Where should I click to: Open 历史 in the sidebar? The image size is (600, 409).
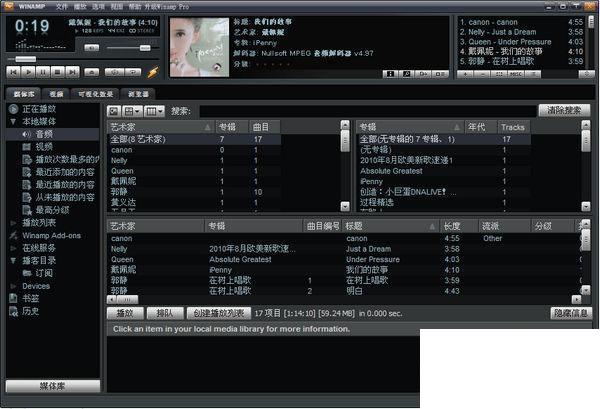31,311
